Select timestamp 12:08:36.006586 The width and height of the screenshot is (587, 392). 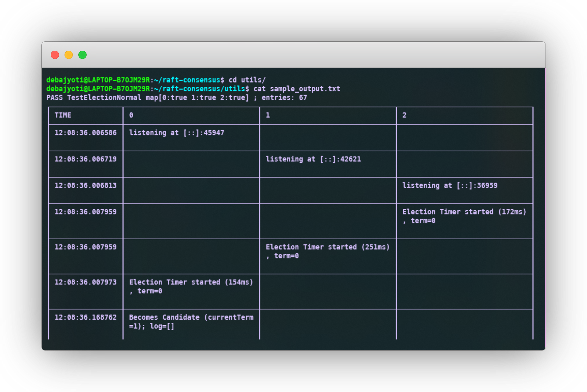pos(86,133)
